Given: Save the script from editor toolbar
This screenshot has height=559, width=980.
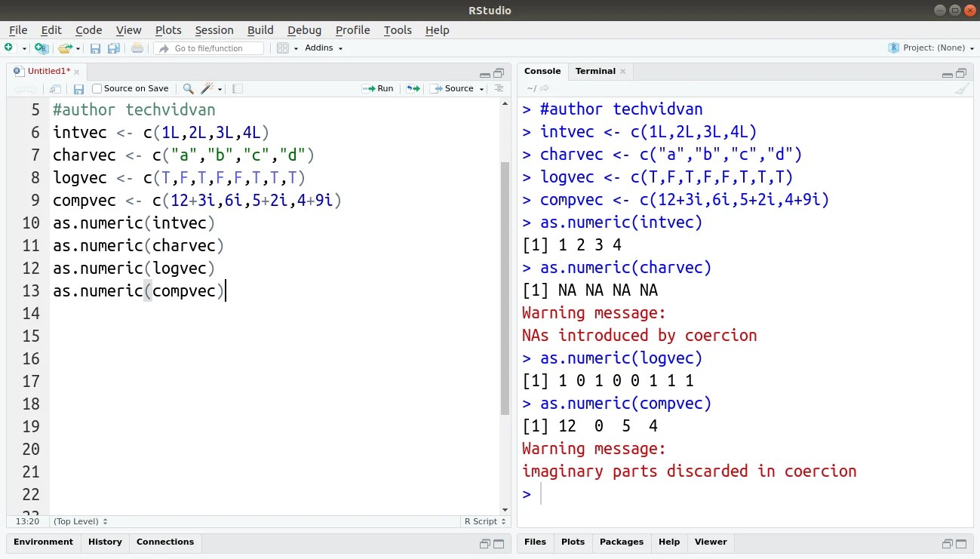Looking at the screenshot, I should (x=78, y=89).
